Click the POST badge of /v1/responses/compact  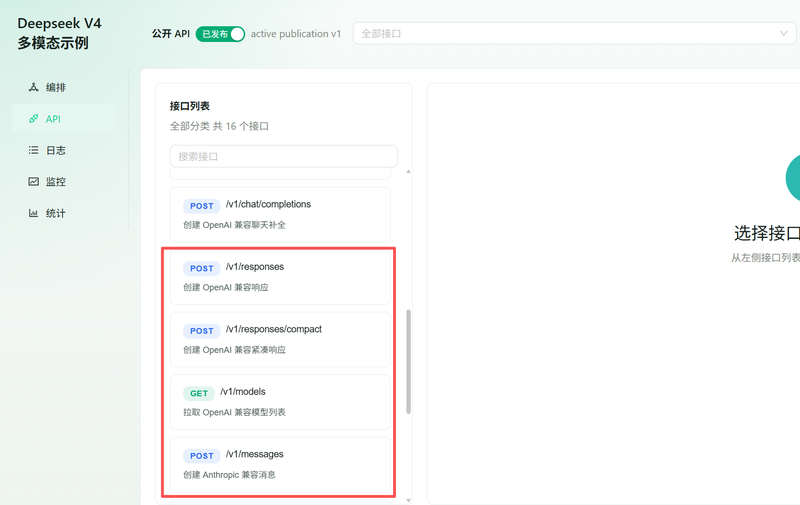point(202,331)
